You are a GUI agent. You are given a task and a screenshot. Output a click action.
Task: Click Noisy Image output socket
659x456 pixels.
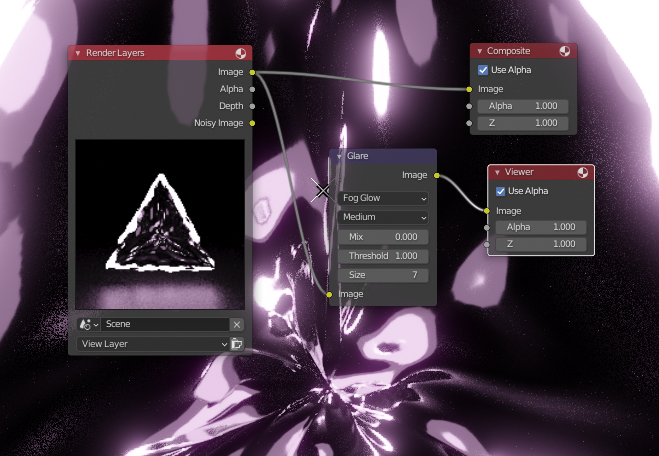point(252,123)
